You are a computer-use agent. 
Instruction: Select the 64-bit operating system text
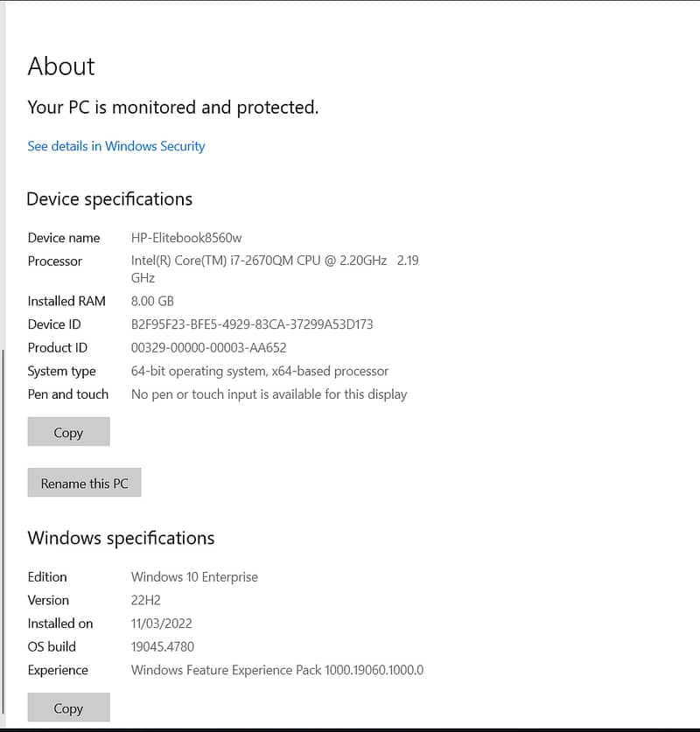coord(260,371)
